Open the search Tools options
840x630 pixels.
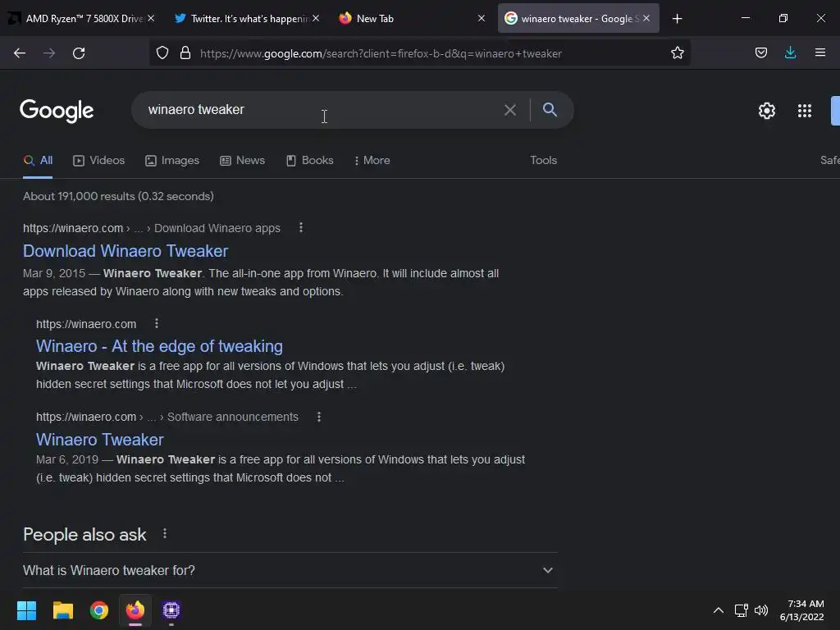click(543, 160)
